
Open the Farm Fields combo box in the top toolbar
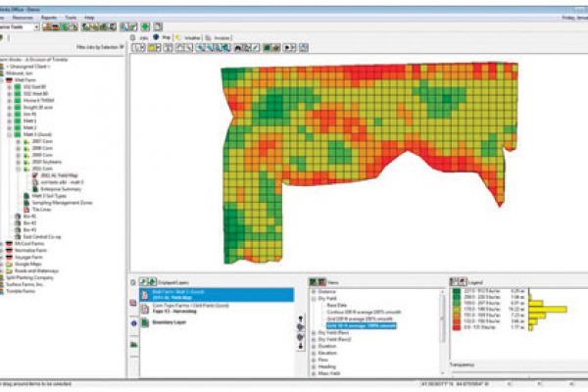pos(19,27)
